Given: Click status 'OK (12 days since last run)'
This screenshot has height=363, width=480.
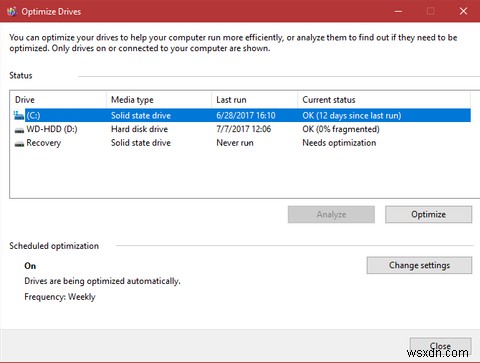Looking at the screenshot, I should click(352, 116).
